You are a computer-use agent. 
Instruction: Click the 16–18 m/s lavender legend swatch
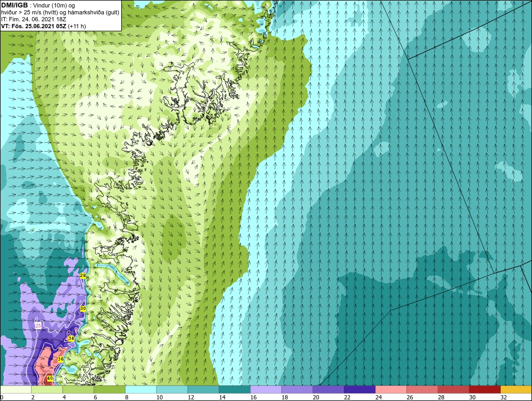[x=266, y=389]
